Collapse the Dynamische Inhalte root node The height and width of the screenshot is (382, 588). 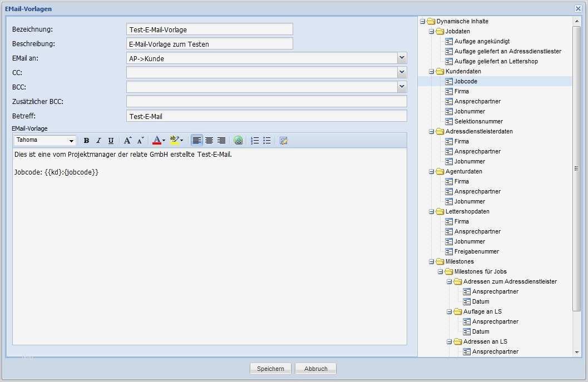(423, 21)
